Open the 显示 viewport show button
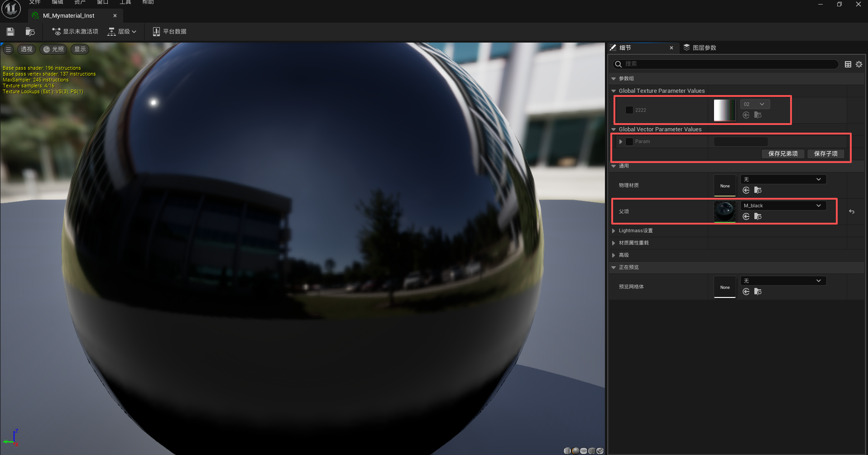The width and height of the screenshot is (868, 455). click(x=80, y=49)
